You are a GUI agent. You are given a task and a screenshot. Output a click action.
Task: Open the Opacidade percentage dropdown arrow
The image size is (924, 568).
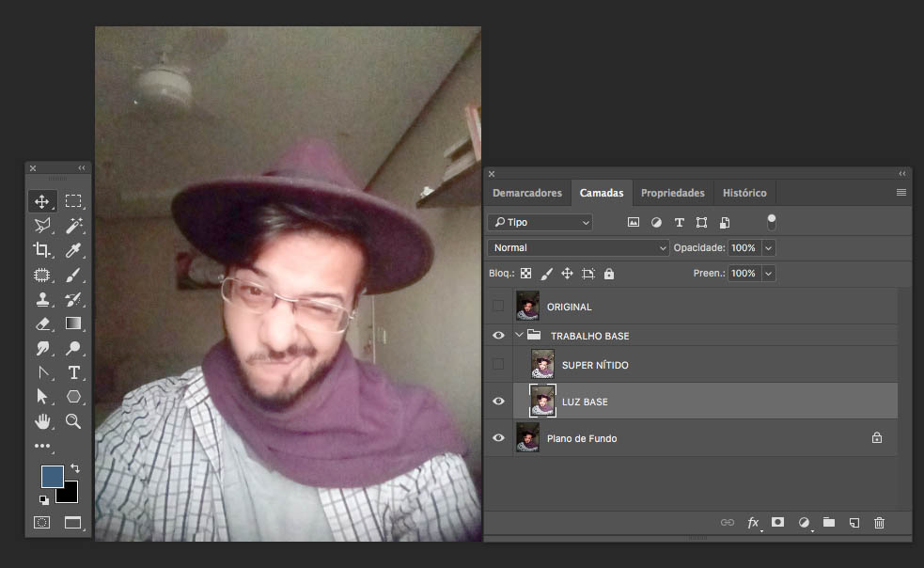click(x=769, y=247)
